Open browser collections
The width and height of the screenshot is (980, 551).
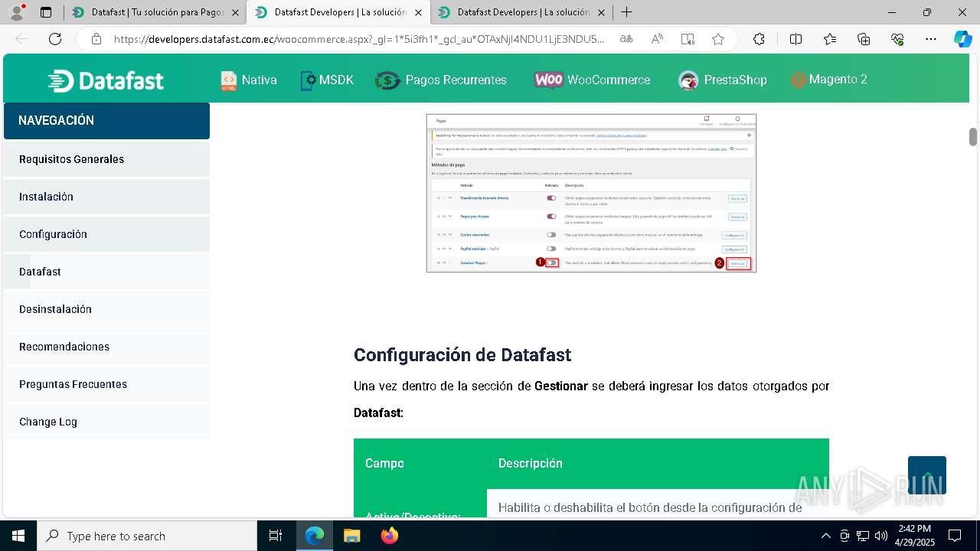coord(864,39)
